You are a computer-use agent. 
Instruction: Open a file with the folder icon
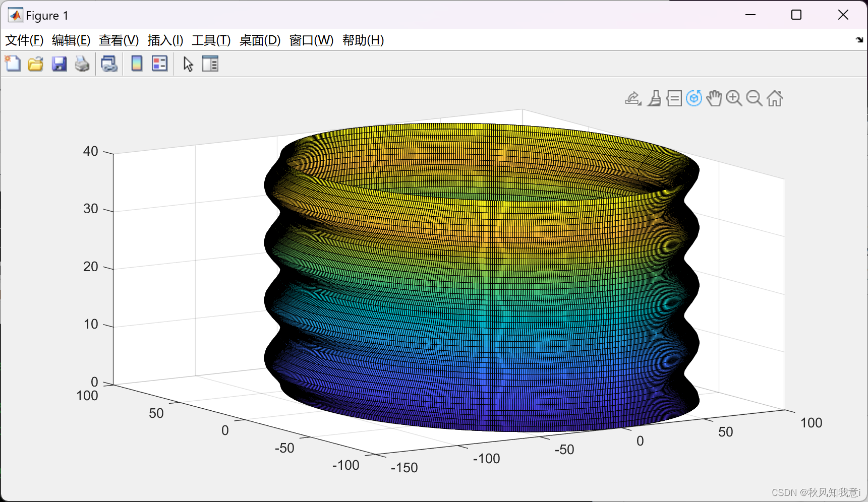pyautogui.click(x=36, y=64)
